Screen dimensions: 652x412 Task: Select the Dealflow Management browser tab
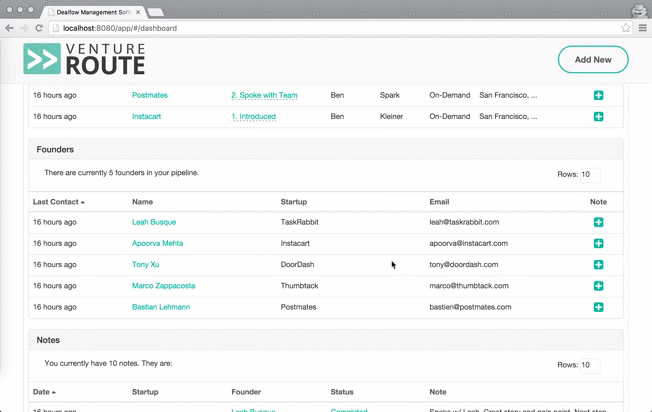[x=94, y=12]
